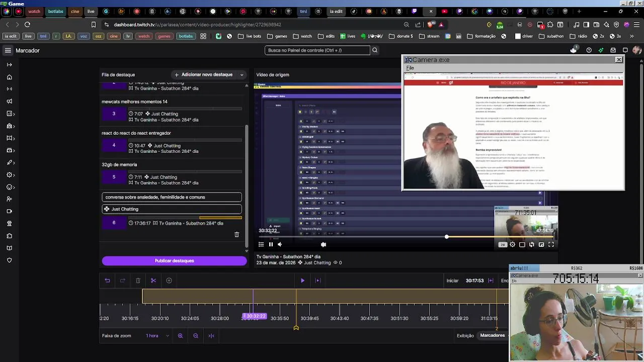644x362 pixels.
Task: Open the megaphone icon in left sidebar
Action: pyautogui.click(x=9, y=102)
